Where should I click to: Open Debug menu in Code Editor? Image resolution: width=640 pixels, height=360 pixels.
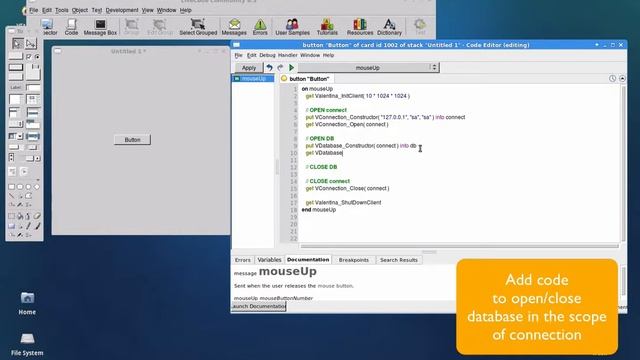(x=267, y=55)
